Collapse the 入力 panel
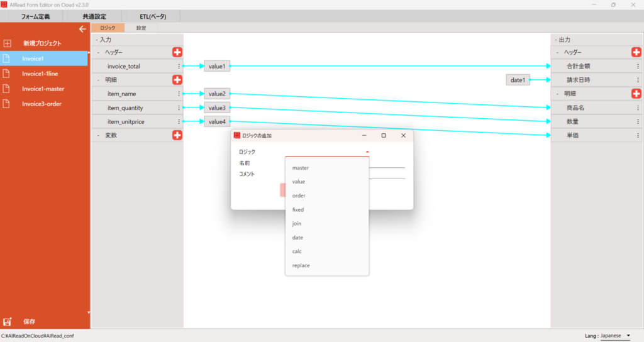Viewport: 644px width, 342px height. [97, 40]
